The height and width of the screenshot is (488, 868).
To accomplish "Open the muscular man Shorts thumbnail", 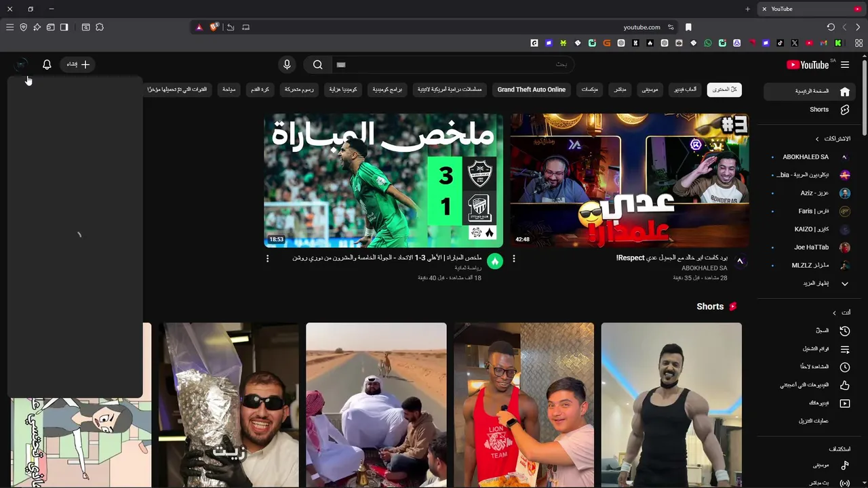I will pyautogui.click(x=671, y=405).
